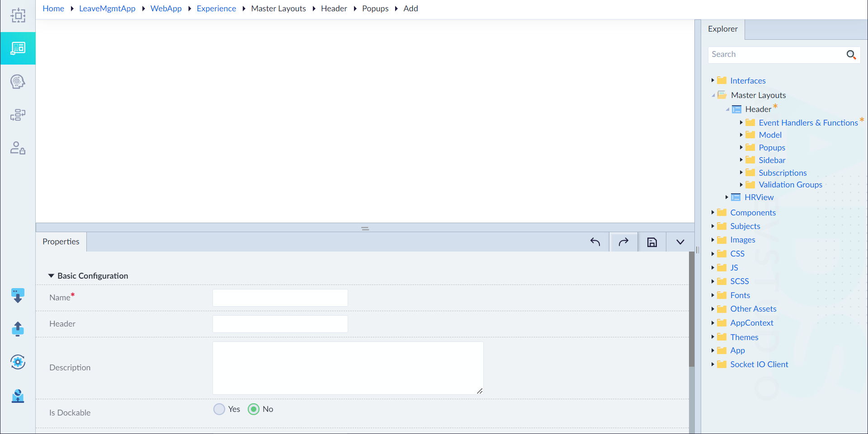
Task: Click the Properties panel vertical scrollbar
Action: [692, 309]
